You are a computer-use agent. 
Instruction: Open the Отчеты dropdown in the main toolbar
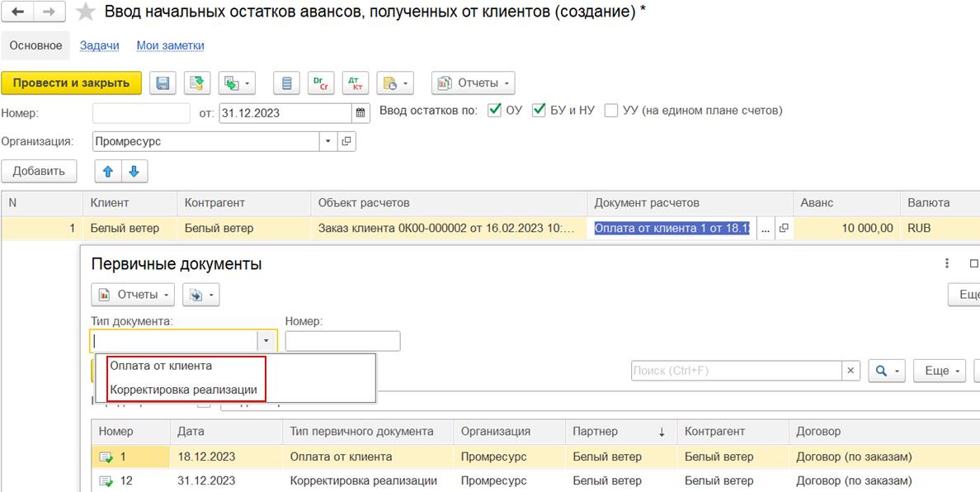pos(473,83)
